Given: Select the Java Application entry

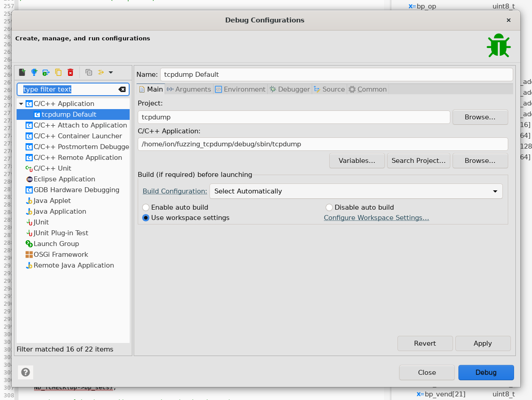Looking at the screenshot, I should (56, 211).
